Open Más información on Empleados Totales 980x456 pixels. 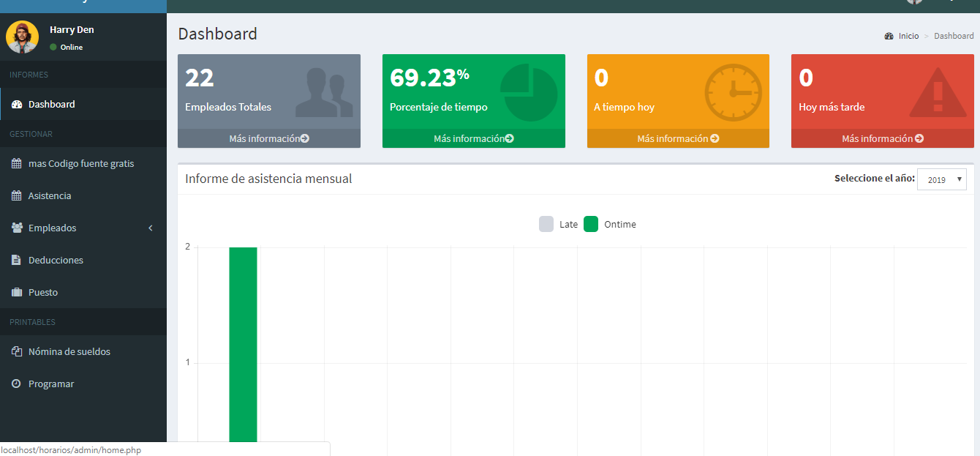pos(268,138)
